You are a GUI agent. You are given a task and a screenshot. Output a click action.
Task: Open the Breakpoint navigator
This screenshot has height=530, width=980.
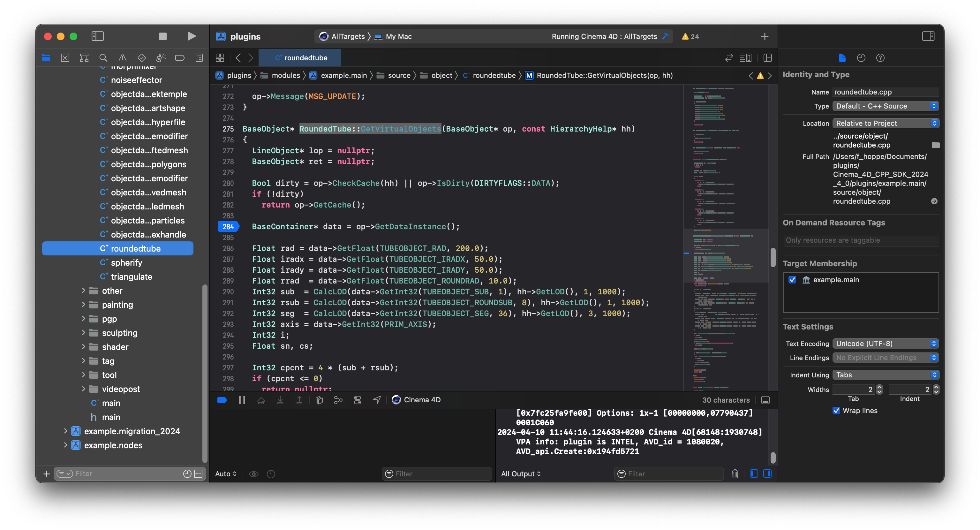(x=180, y=58)
